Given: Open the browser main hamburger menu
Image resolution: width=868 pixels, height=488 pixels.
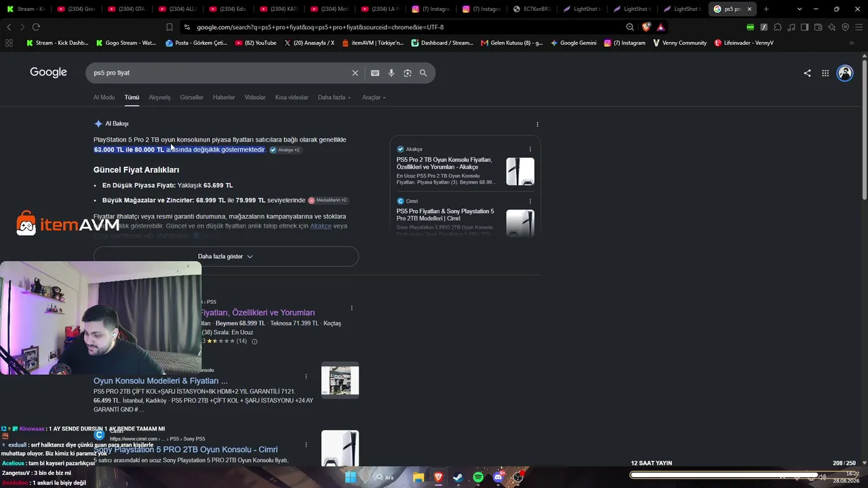Looking at the screenshot, I should [859, 27].
